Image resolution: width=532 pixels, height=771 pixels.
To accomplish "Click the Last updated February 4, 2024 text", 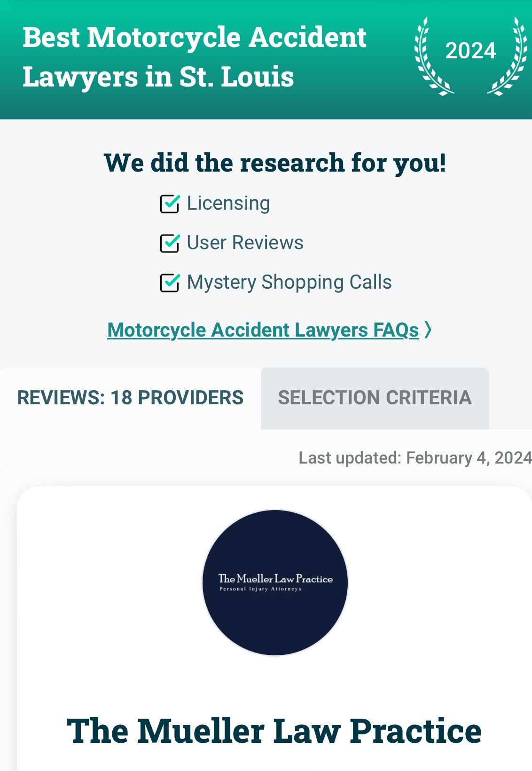I will (x=414, y=457).
